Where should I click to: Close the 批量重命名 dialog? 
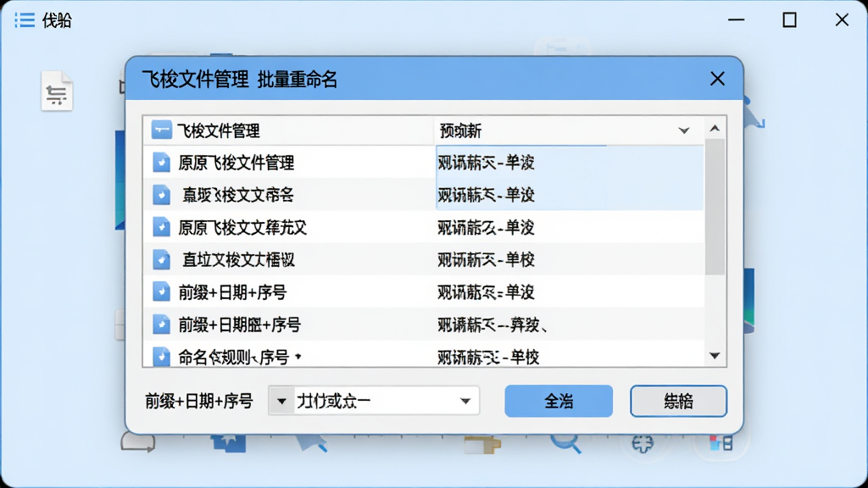pos(717,79)
